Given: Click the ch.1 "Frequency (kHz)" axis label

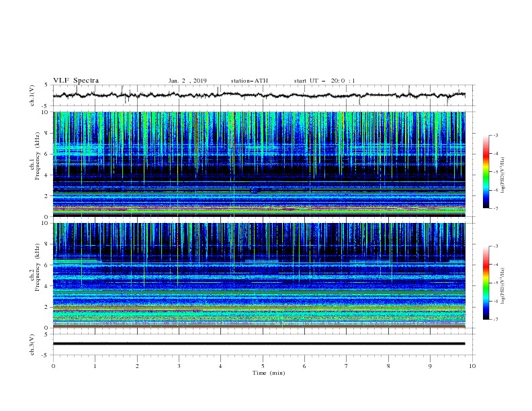Looking at the screenshot, I should (38, 156).
